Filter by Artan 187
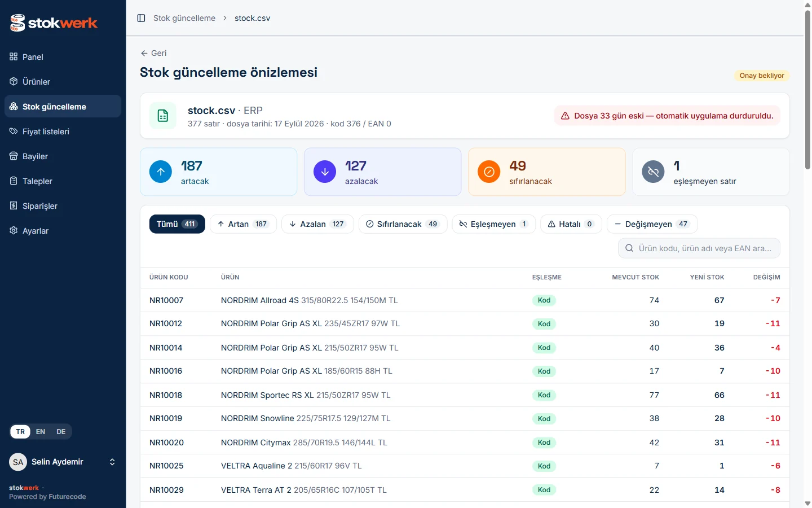The image size is (812, 508). [x=243, y=224]
